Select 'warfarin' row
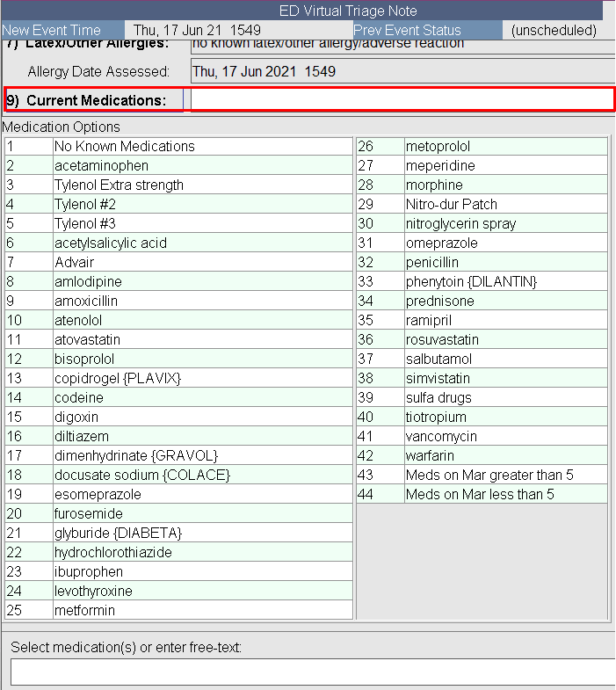 482,456
